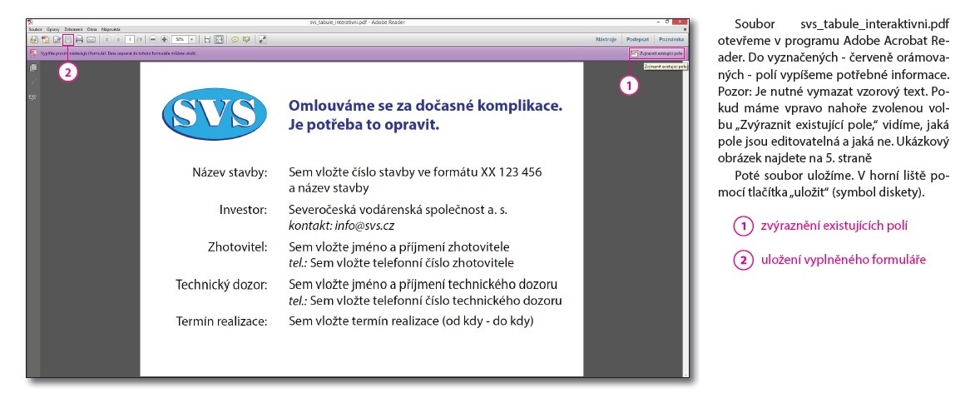This screenshot has height=408, width=980.
Task: Click the second toolbar icon, left of edit
Action: click(46, 39)
